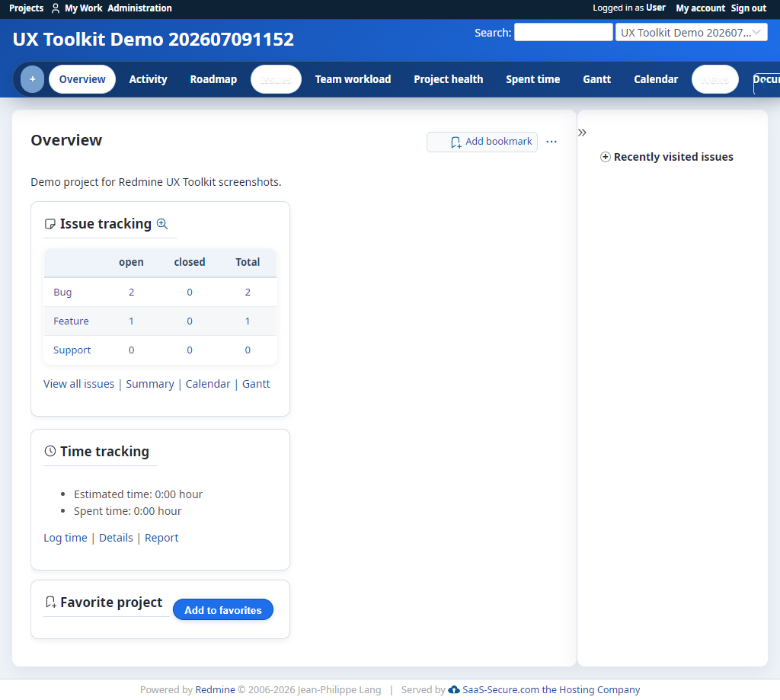
Task: Open the Feature tracker link
Action: click(71, 321)
